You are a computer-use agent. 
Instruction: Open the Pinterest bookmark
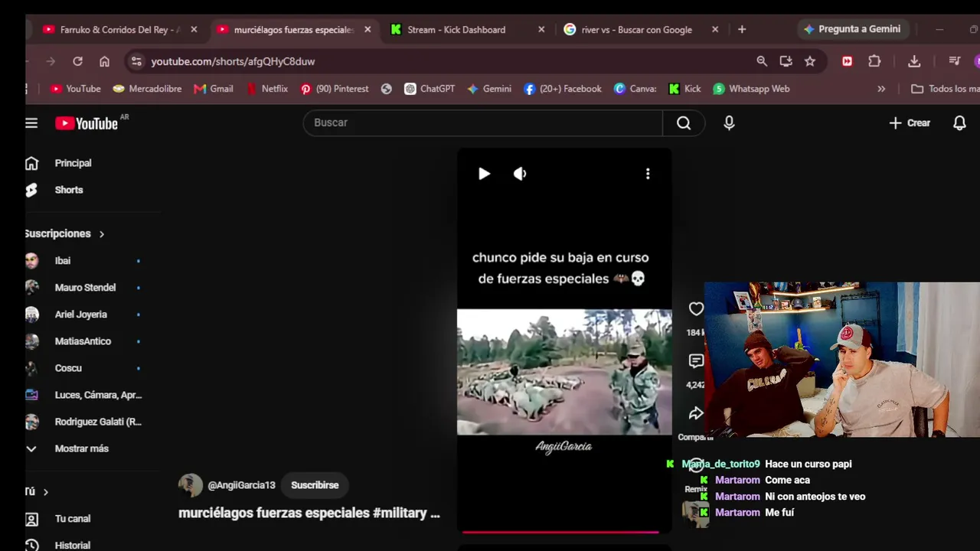334,89
